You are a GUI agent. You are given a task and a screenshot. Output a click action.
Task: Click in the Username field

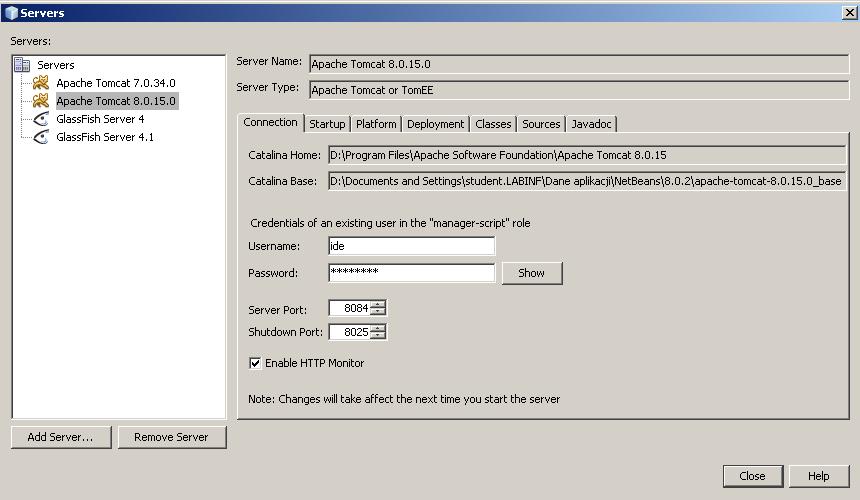click(x=411, y=246)
